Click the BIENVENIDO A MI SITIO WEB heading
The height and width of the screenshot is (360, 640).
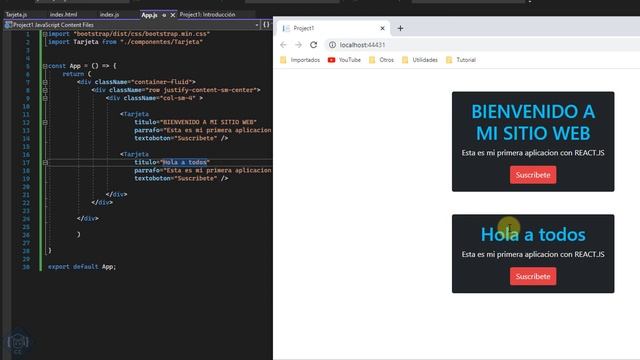[533, 122]
